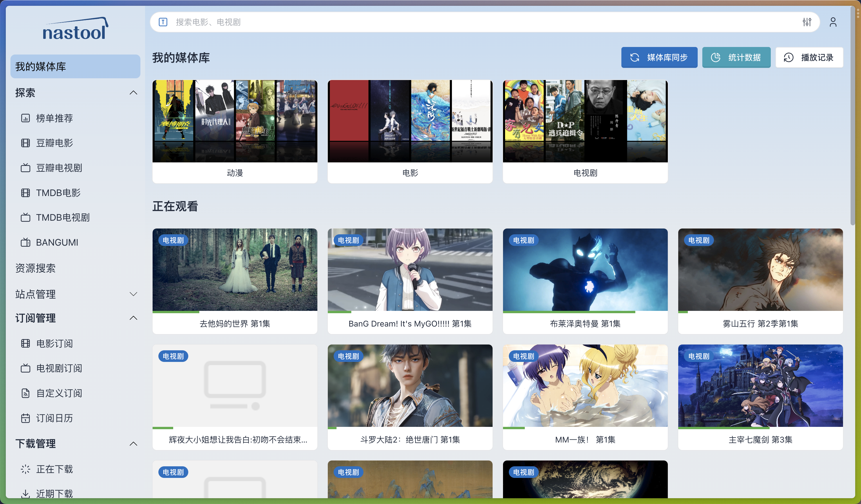This screenshot has width=861, height=504.
Task: Click the BANGUMI TV icon
Action: (26, 242)
